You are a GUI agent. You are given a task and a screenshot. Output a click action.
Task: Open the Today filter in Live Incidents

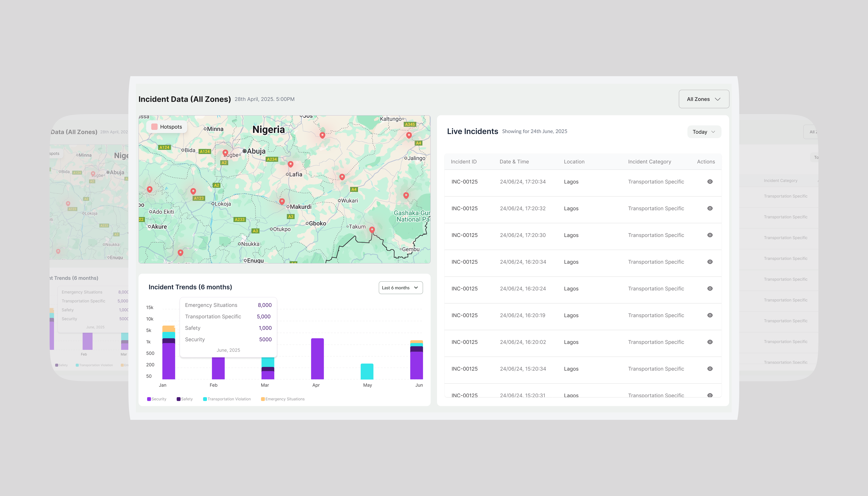point(704,132)
